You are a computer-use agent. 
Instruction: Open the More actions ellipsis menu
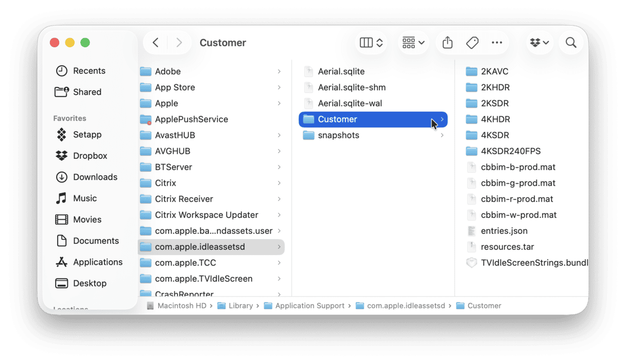click(x=496, y=43)
